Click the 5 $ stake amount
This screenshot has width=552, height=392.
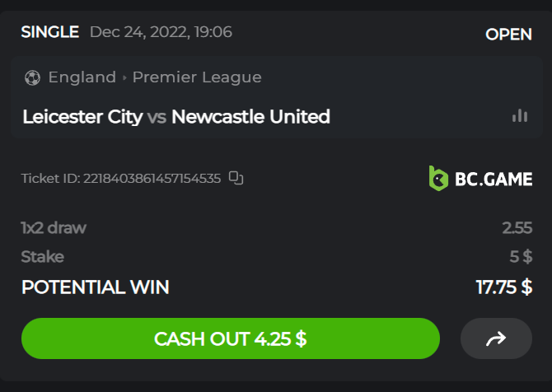pyautogui.click(x=521, y=257)
